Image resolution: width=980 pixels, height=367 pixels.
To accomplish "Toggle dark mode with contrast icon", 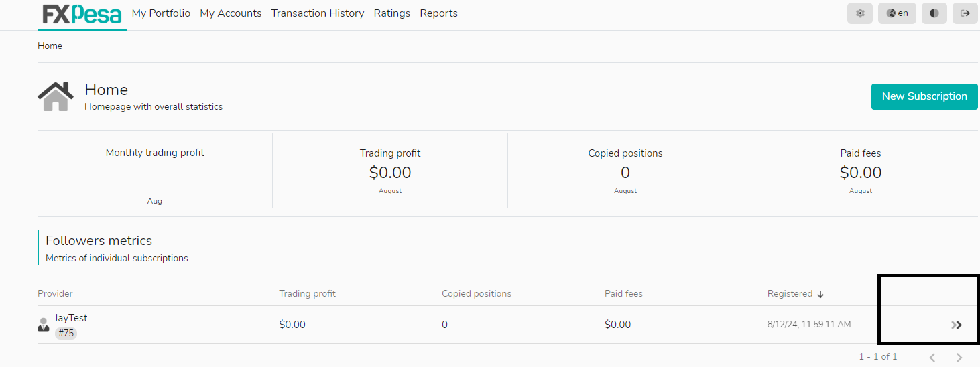I will [934, 13].
